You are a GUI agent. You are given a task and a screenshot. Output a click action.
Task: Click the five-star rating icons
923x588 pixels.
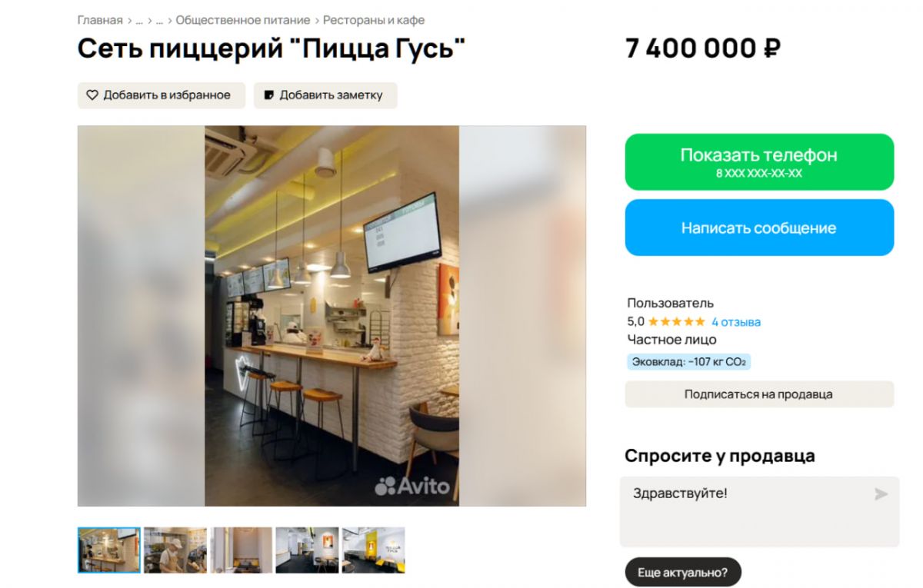676,322
